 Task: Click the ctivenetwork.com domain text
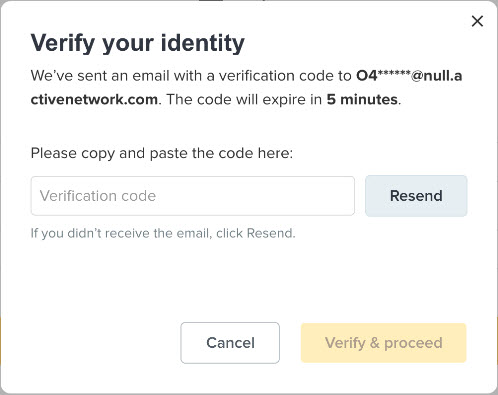point(94,100)
